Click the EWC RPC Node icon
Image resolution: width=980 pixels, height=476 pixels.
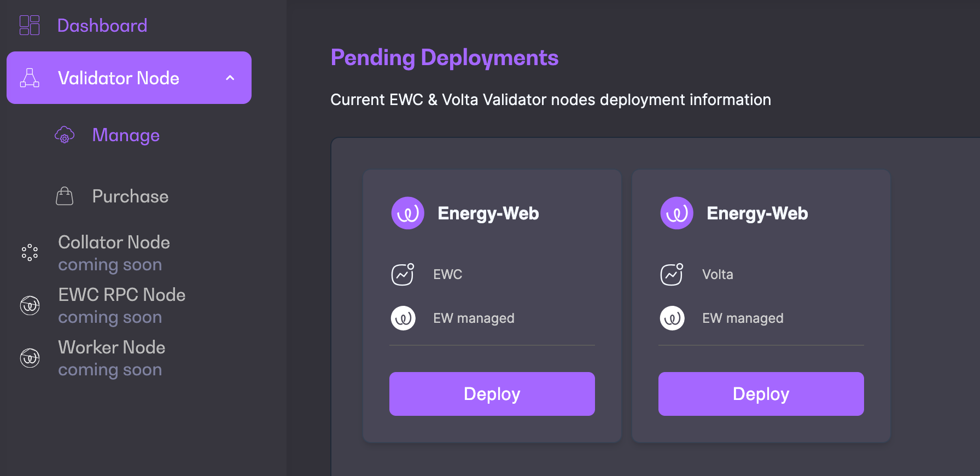pos(30,305)
